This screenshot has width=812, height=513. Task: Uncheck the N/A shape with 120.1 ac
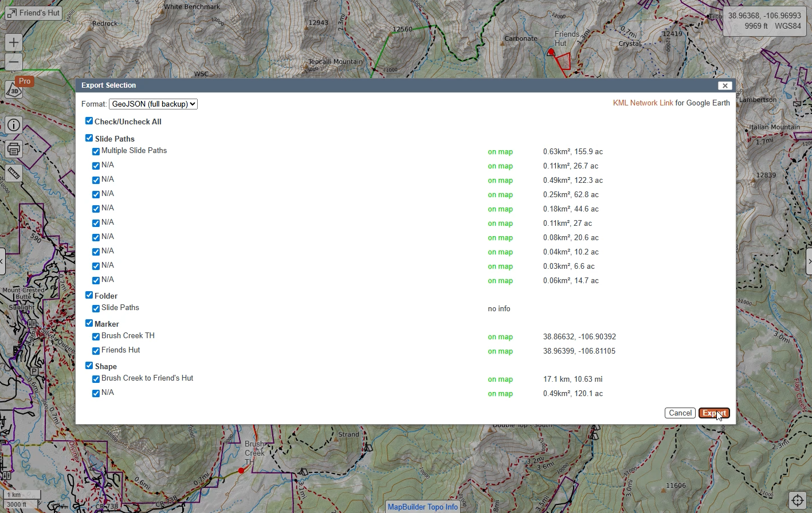click(96, 394)
